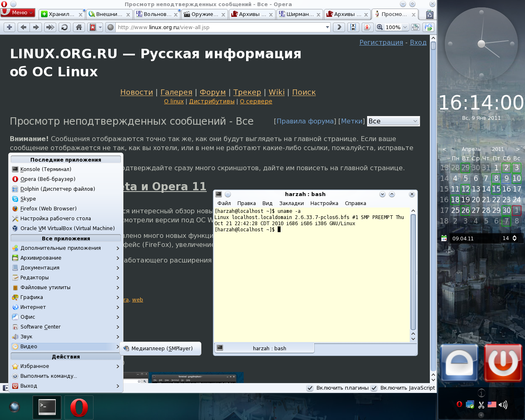Viewport: 525px width, 420px height.
Task: Click the Konsole terminal vertical scrollbar
Action: point(413,275)
